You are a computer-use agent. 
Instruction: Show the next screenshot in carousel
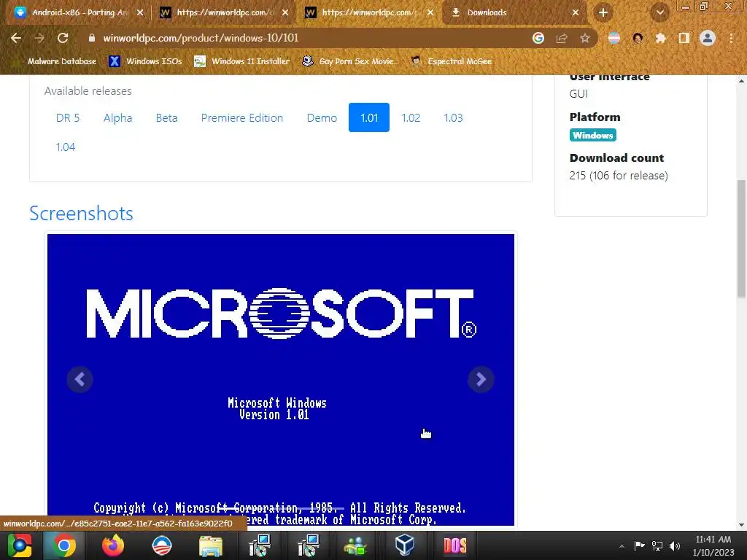[481, 379]
